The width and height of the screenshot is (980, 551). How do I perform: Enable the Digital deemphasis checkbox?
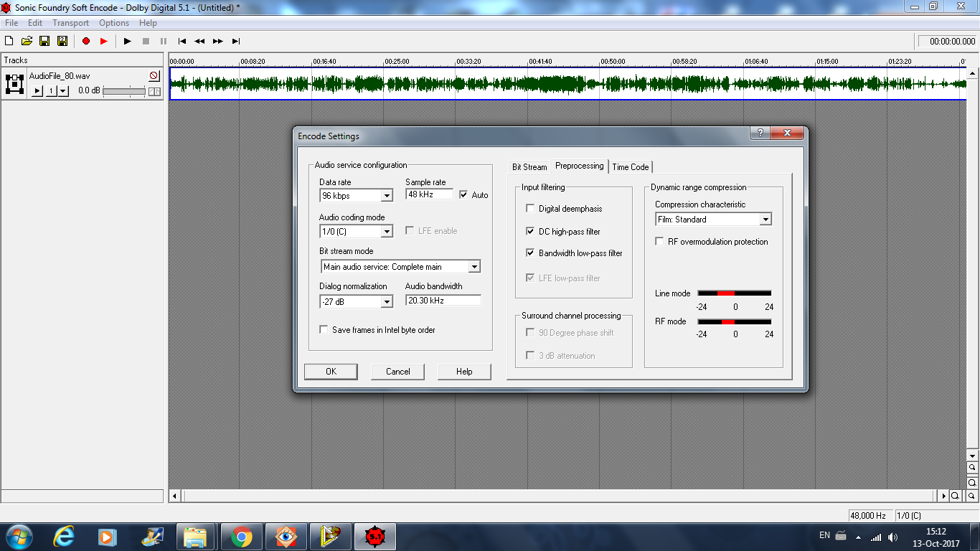pos(530,209)
